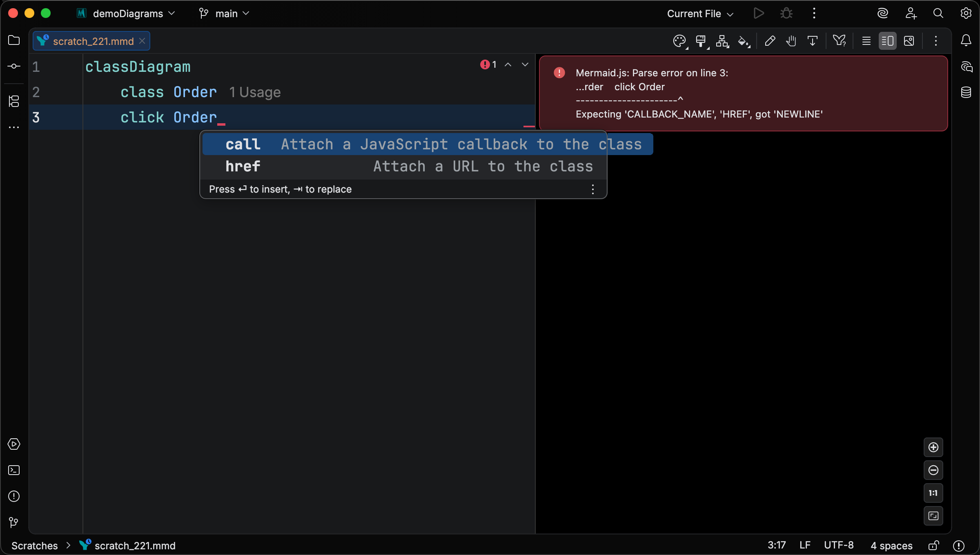Image resolution: width=980 pixels, height=555 pixels.
Task: Click the 3:17 caret position indicator
Action: coord(776,545)
